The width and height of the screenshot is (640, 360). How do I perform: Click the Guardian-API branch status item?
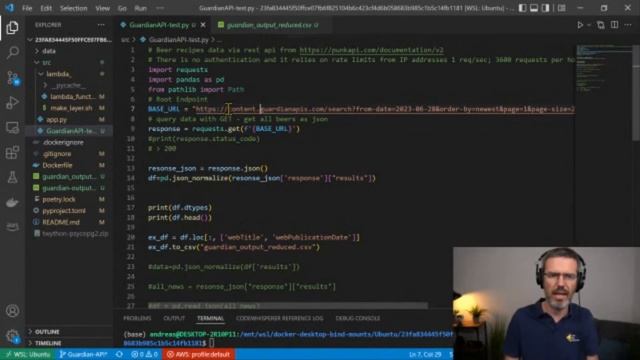click(x=83, y=354)
